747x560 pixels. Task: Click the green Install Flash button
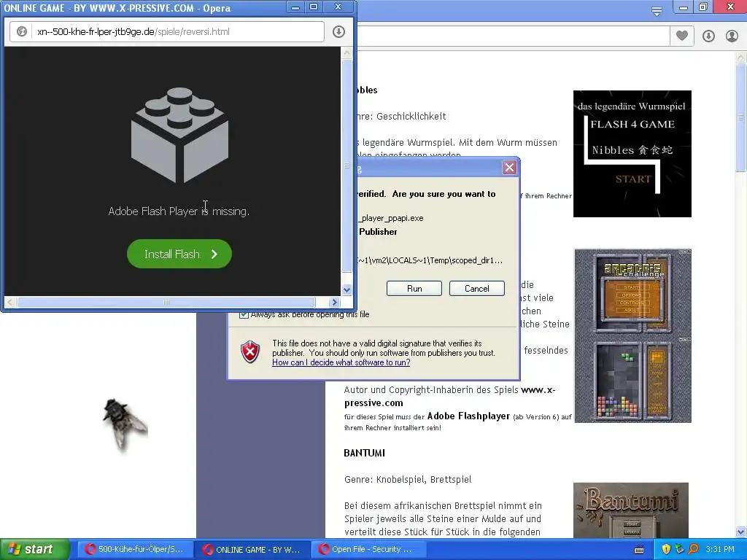click(179, 254)
